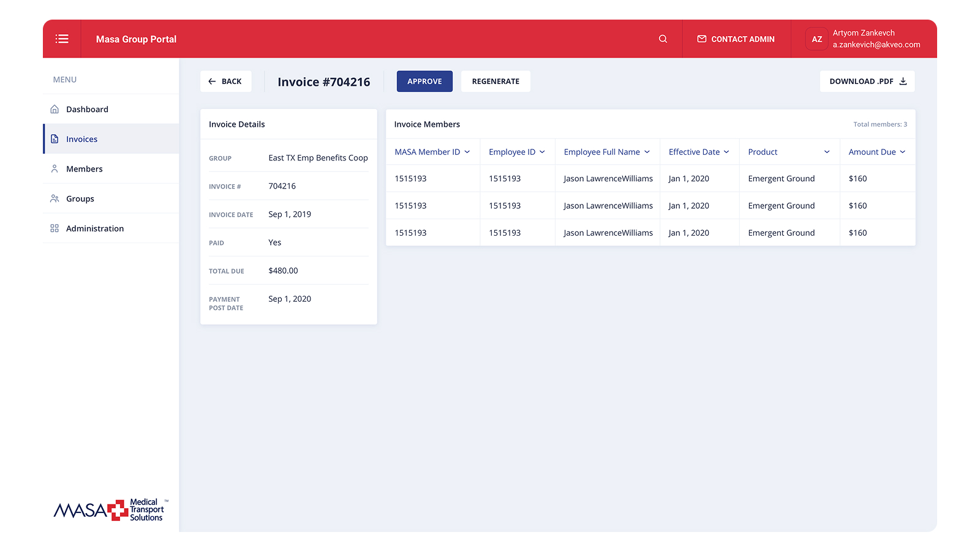Toggle the hamburger menu icon
Screen dimensions: 980x551
point(62,39)
